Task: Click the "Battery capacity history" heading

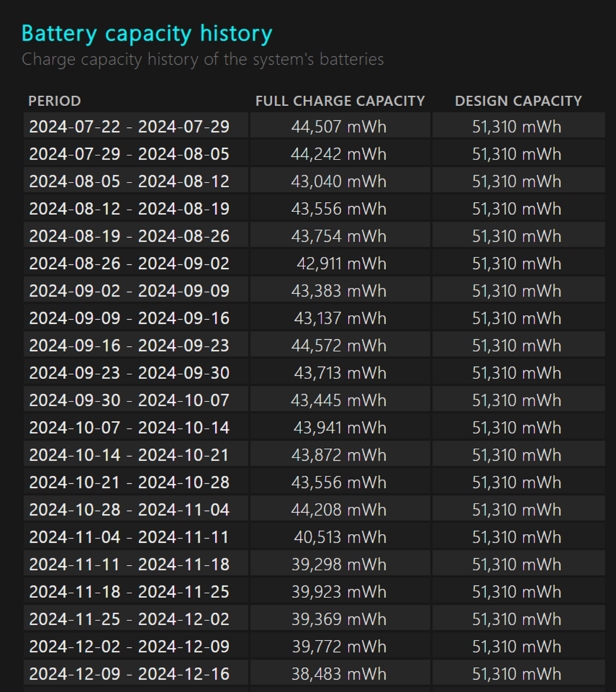Action: [x=147, y=34]
